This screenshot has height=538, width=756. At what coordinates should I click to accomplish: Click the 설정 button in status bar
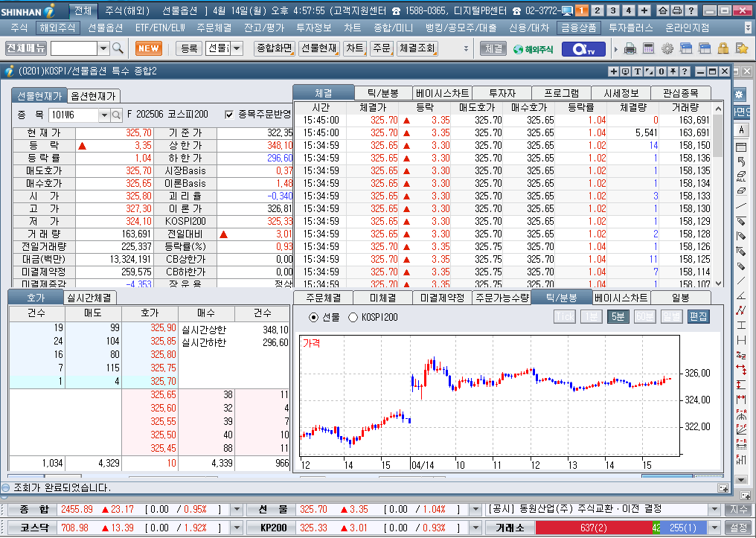pyautogui.click(x=737, y=528)
